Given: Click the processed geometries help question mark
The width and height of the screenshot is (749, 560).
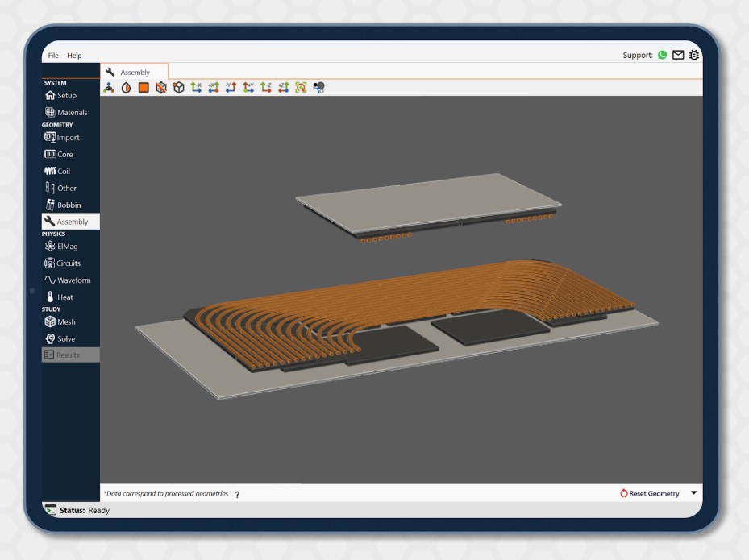Looking at the screenshot, I should 236,494.
